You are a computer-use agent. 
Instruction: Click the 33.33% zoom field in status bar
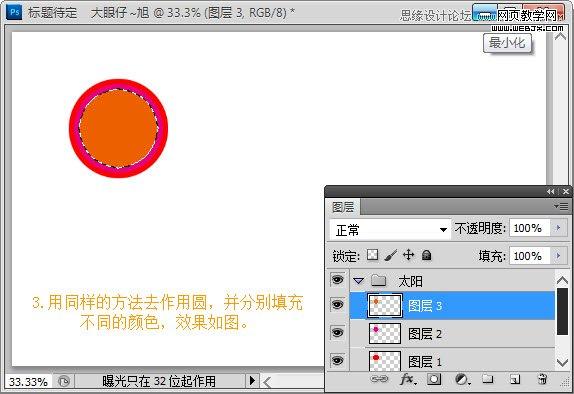(x=28, y=382)
